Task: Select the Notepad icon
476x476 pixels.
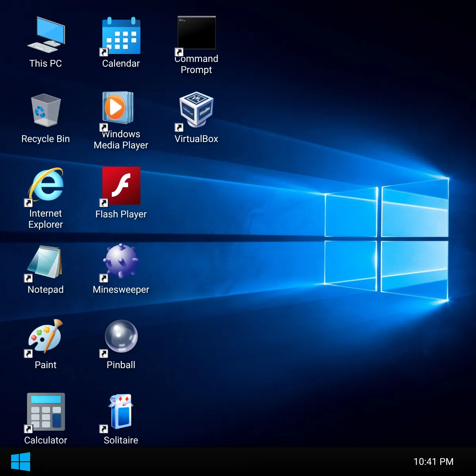Action: point(45,262)
